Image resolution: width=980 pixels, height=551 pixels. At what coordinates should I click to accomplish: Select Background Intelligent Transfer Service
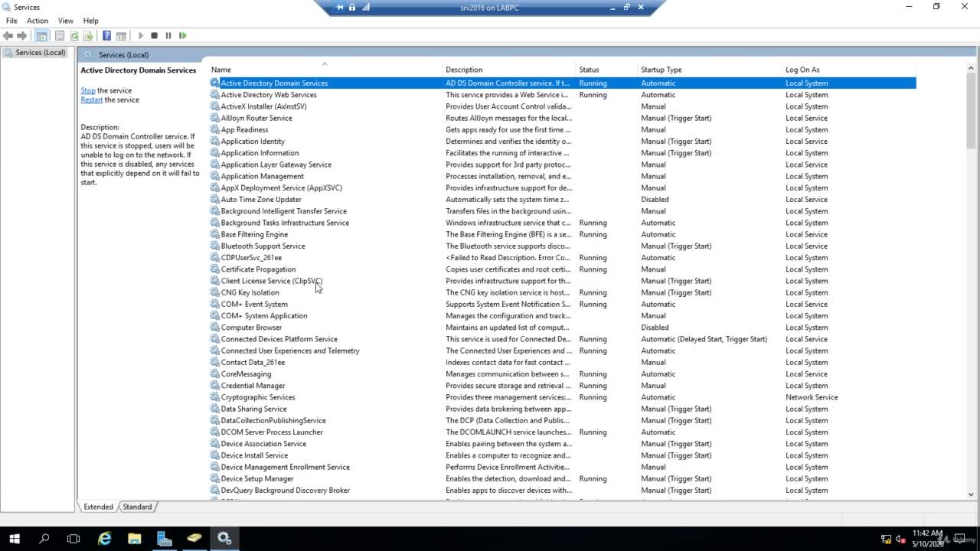click(x=283, y=211)
